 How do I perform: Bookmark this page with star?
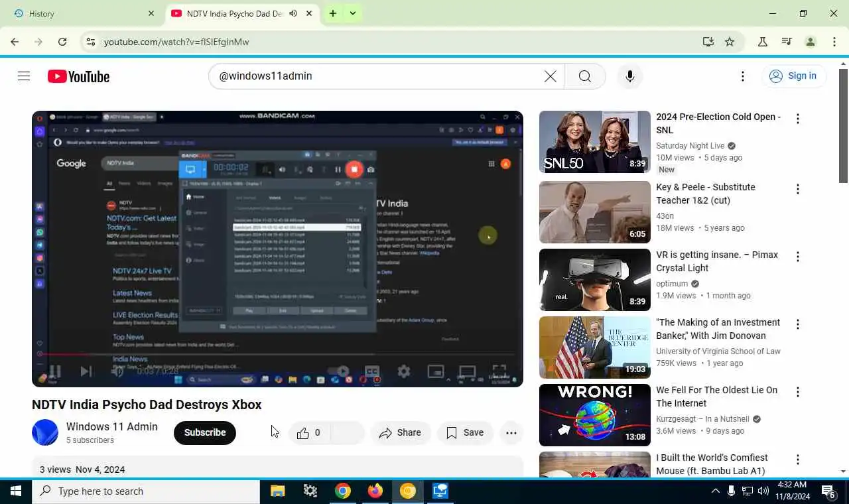pos(730,42)
